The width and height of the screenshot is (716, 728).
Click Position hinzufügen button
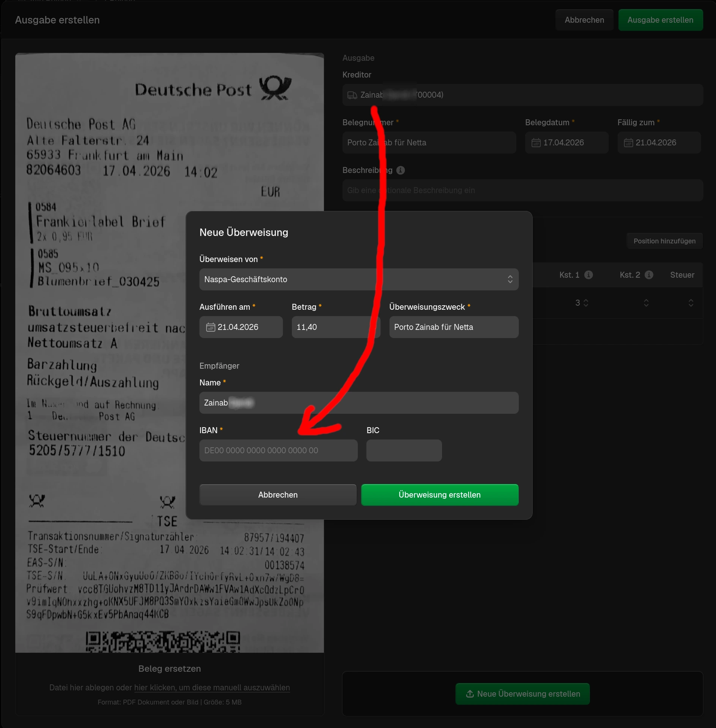coord(664,241)
